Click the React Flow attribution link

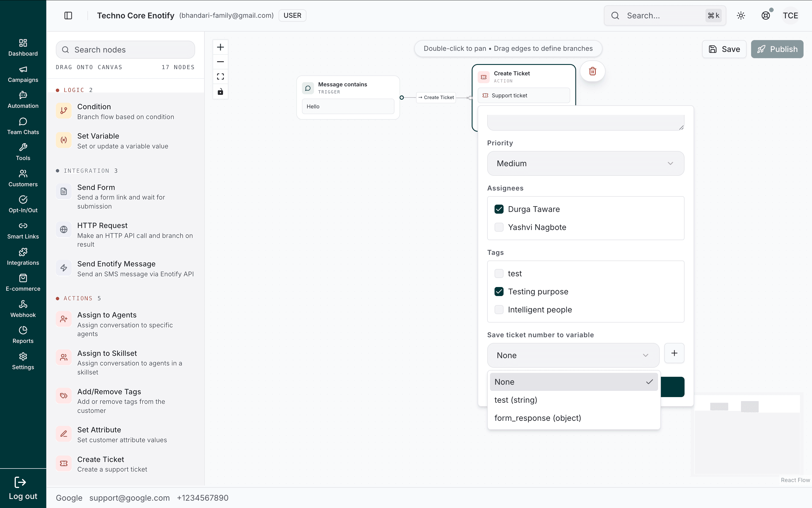click(795, 480)
